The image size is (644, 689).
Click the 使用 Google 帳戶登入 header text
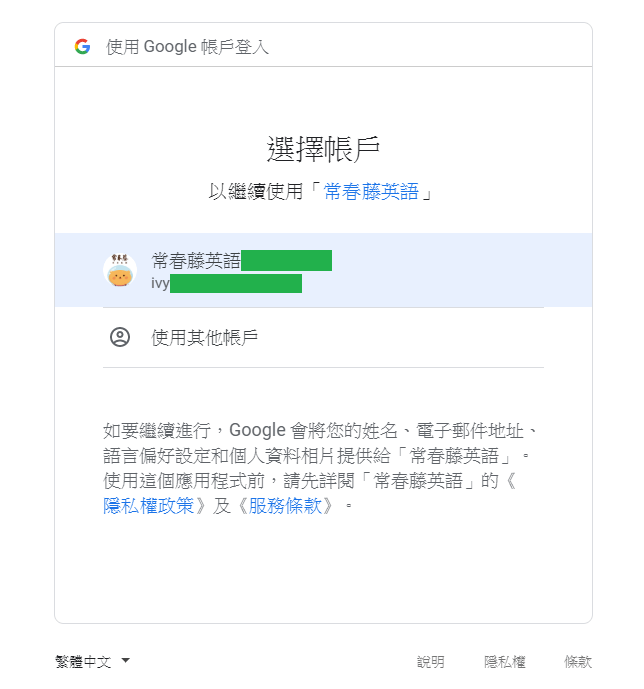[187, 47]
